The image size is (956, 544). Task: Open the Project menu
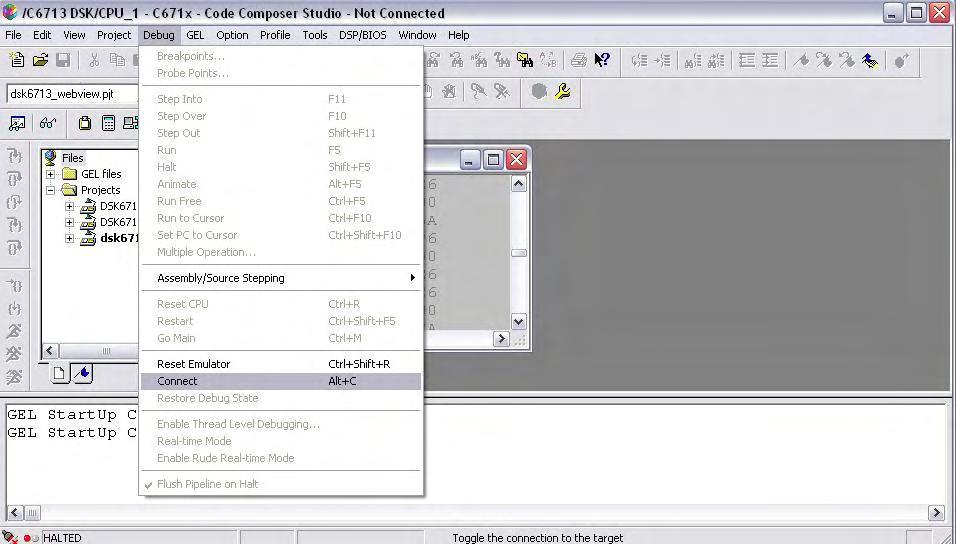tap(114, 35)
